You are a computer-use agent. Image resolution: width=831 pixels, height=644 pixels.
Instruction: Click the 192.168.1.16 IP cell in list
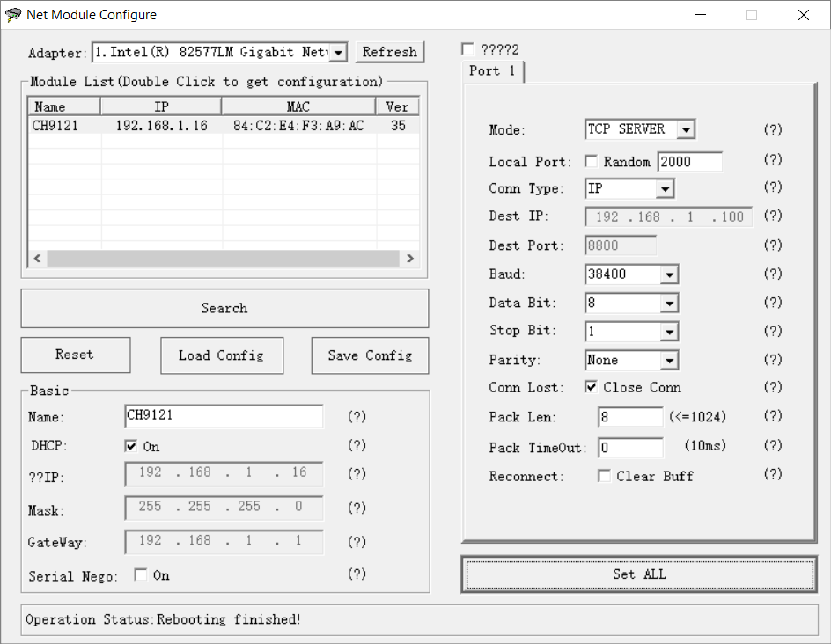pyautogui.click(x=162, y=126)
